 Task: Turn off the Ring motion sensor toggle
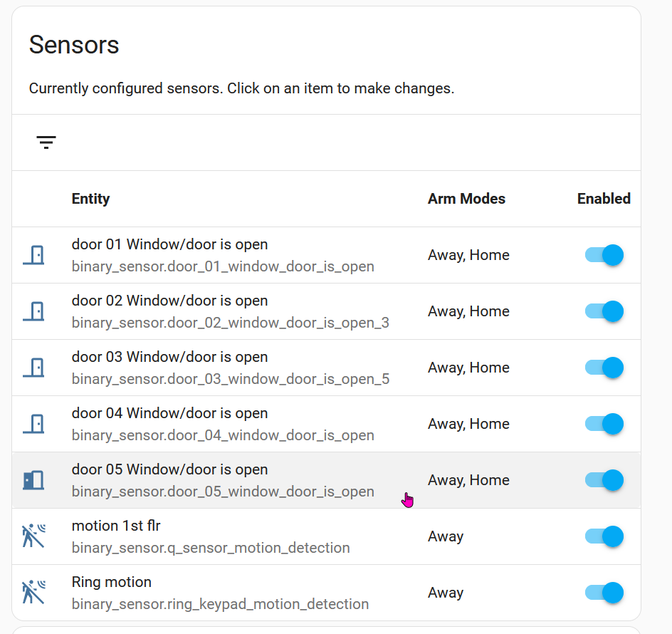pyautogui.click(x=604, y=593)
